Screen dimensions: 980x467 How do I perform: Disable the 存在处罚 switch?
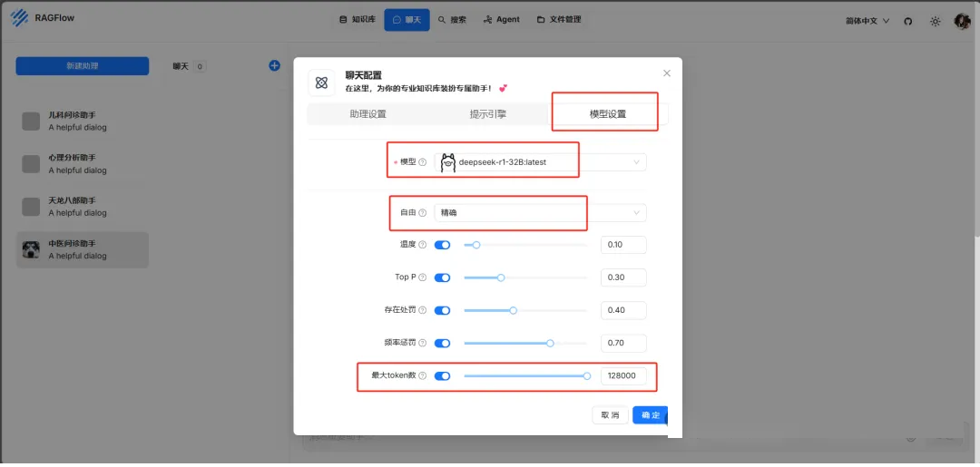click(x=442, y=310)
